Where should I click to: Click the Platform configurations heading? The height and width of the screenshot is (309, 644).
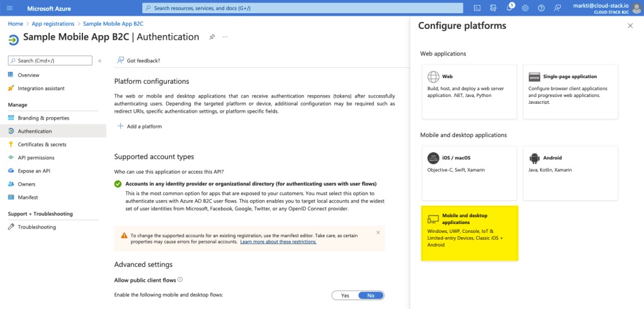(152, 81)
